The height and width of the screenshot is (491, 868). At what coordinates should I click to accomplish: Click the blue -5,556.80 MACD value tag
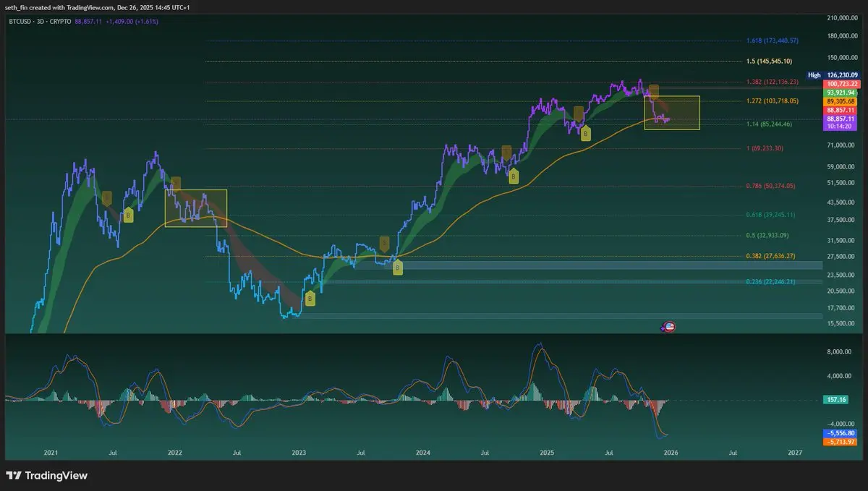click(x=842, y=433)
